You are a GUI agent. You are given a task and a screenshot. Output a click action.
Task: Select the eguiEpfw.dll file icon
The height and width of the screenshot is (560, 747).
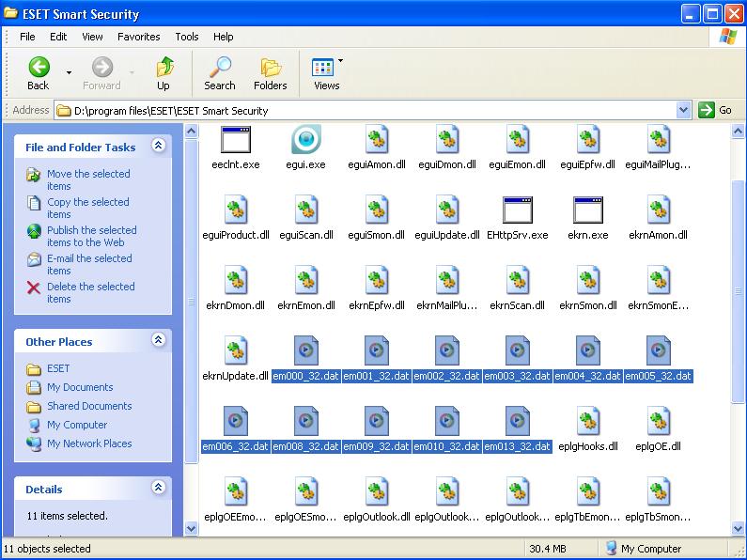pos(588,139)
